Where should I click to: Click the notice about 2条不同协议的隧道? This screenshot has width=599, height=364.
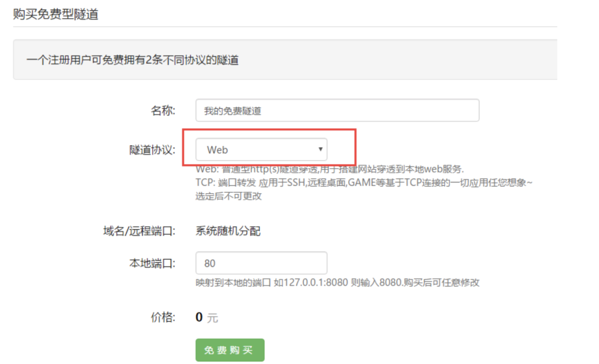[133, 60]
